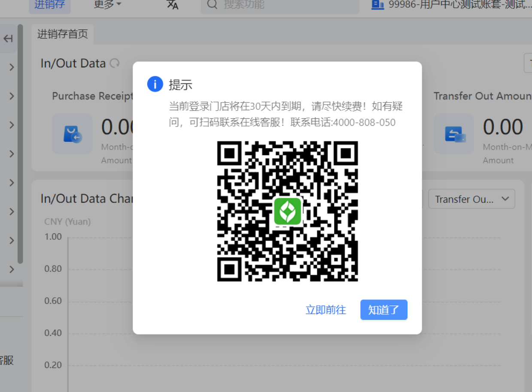Click the Purchase Receipt shopping bag icon
The image size is (532, 392).
coord(72,134)
